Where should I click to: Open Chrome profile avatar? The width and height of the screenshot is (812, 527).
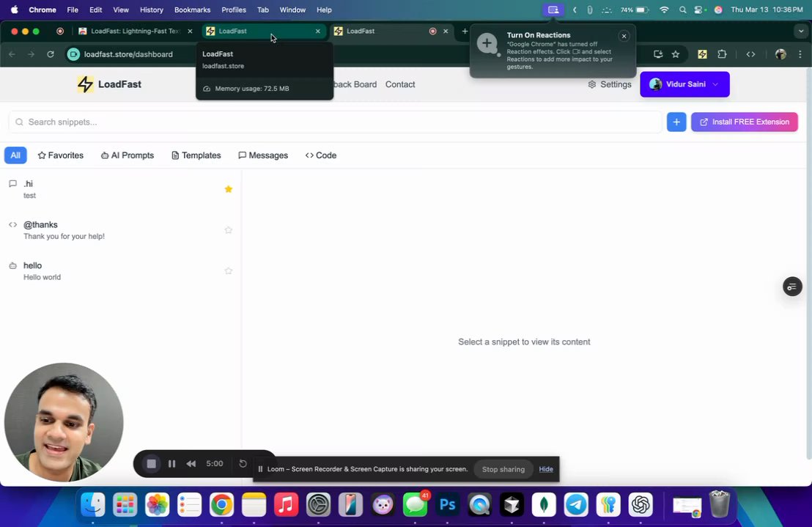[780, 54]
